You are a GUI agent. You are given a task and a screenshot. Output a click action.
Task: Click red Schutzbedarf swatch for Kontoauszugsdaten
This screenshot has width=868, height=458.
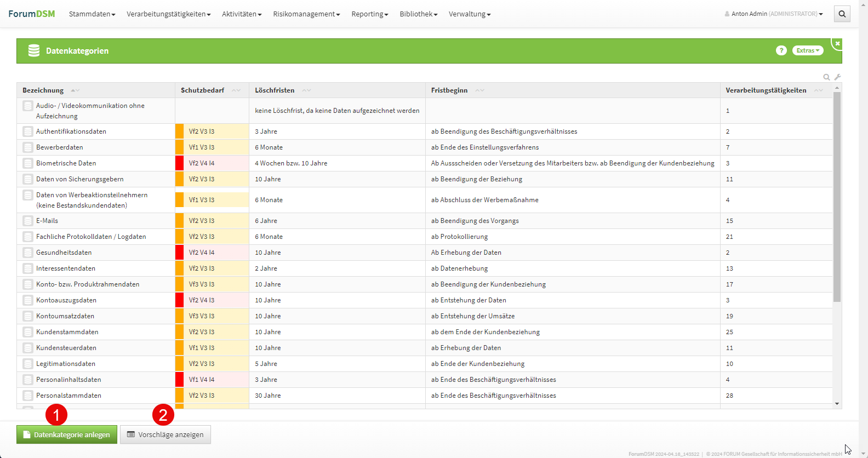click(179, 300)
